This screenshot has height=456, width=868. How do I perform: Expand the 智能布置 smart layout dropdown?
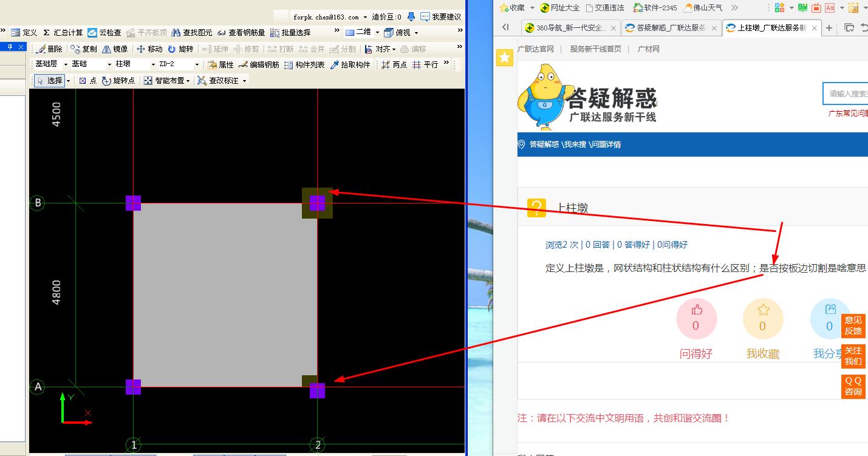pos(188,81)
